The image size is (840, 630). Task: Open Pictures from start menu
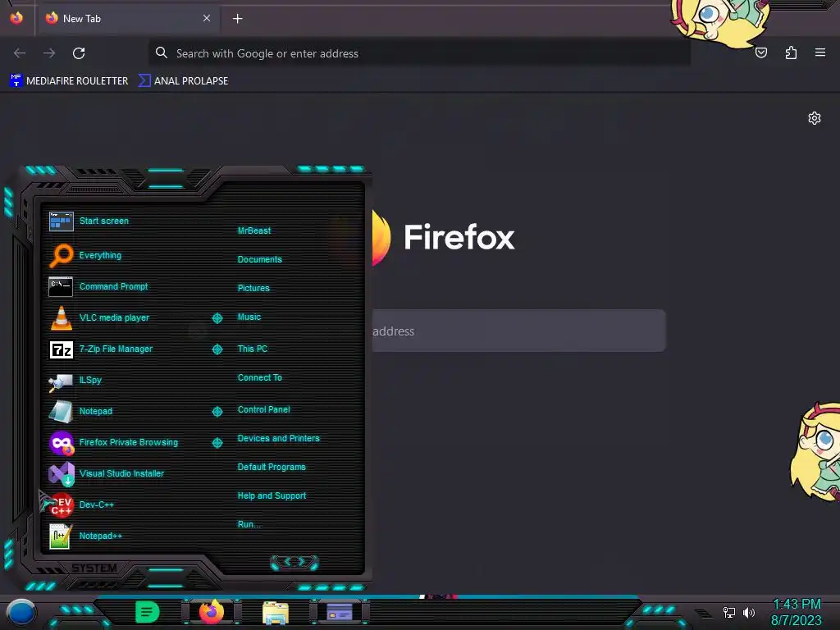pos(253,288)
